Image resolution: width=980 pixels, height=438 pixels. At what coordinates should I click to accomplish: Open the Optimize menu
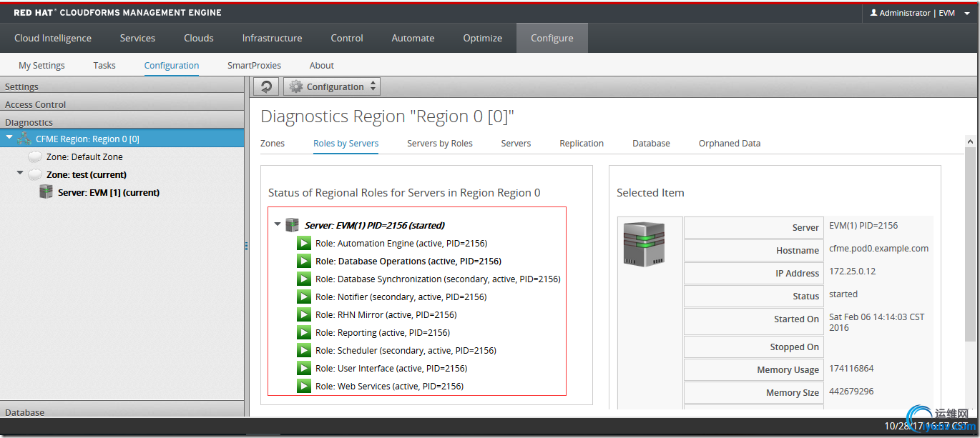tap(482, 38)
